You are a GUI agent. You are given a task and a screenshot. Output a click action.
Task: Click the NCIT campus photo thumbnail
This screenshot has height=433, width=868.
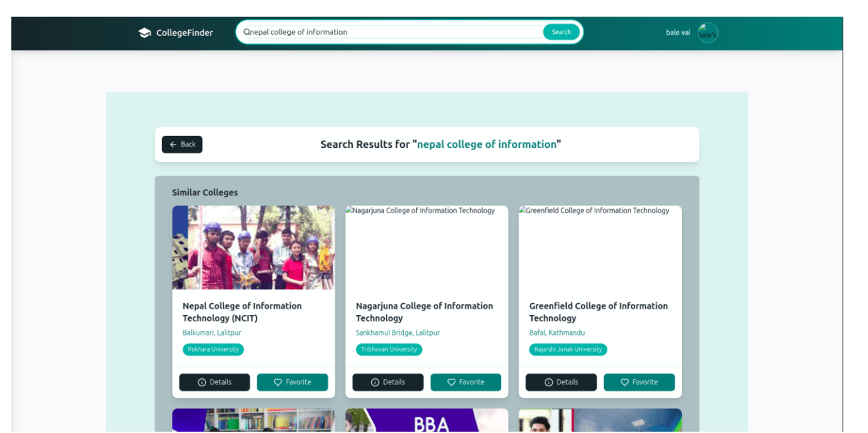[x=253, y=247]
